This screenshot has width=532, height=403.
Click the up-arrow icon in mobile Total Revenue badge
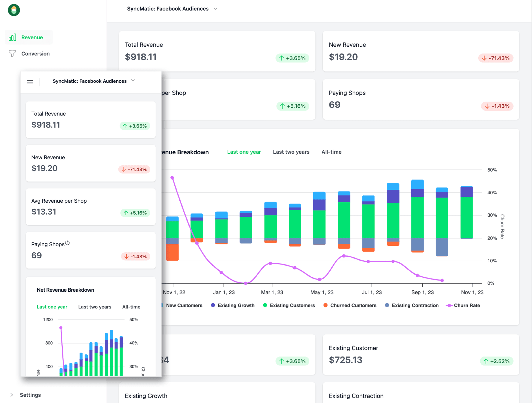click(x=125, y=126)
